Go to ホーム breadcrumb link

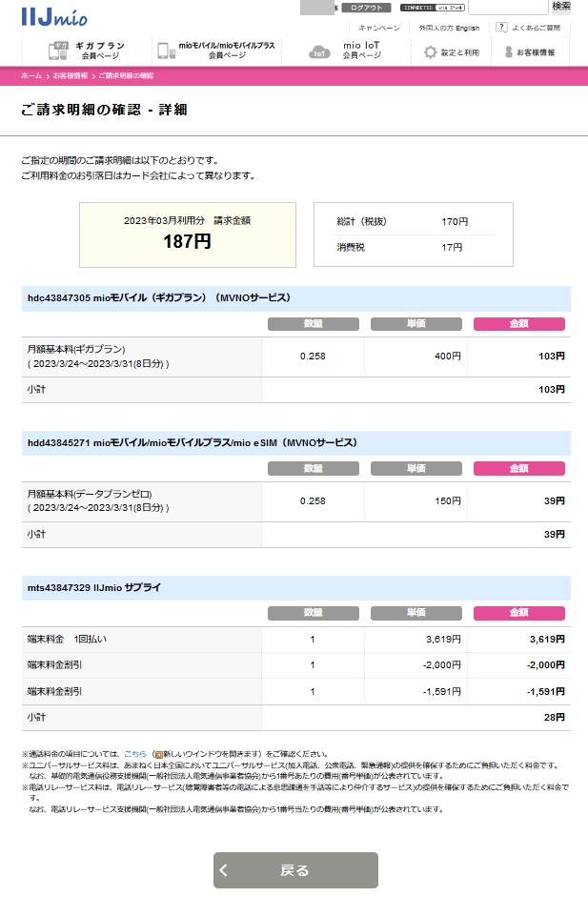click(31, 74)
